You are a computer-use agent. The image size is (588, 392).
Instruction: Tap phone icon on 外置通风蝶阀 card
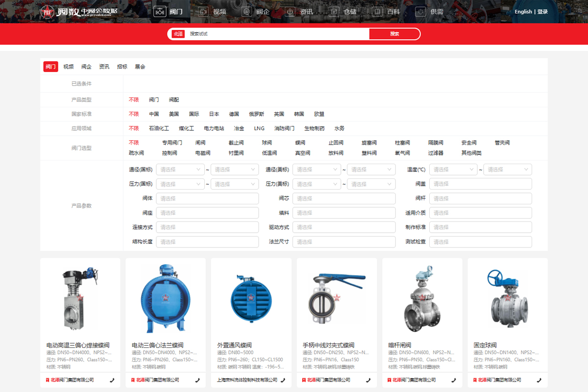click(283, 380)
